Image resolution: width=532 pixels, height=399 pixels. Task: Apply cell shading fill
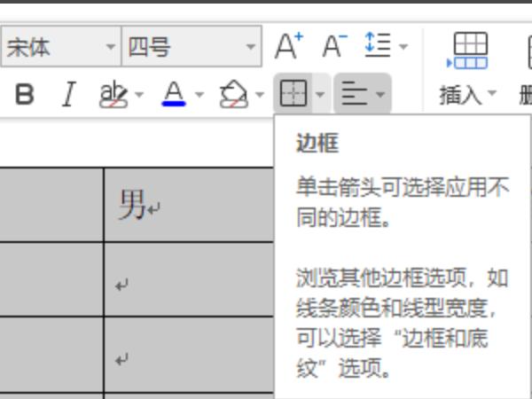click(x=234, y=94)
